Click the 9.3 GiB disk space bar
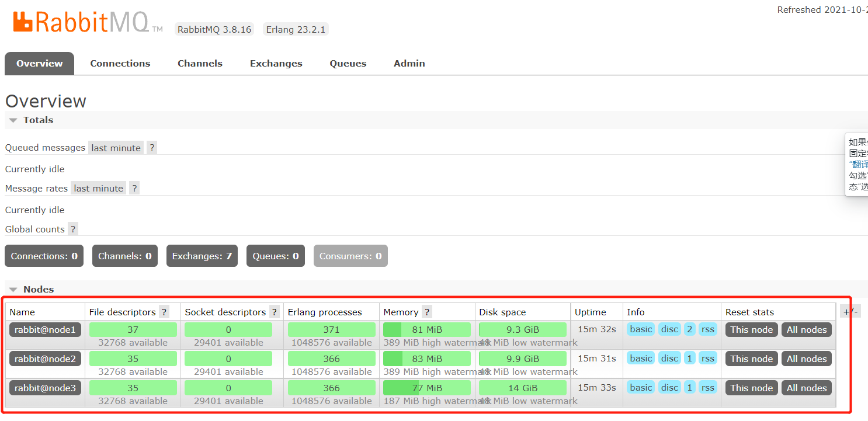This screenshot has height=421, width=868. (x=523, y=329)
